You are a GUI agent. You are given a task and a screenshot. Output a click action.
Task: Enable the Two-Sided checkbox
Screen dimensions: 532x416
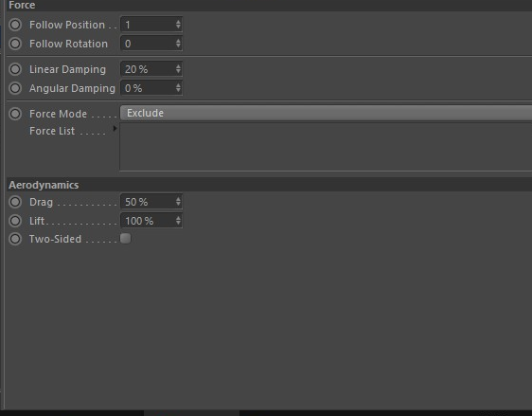[126, 239]
